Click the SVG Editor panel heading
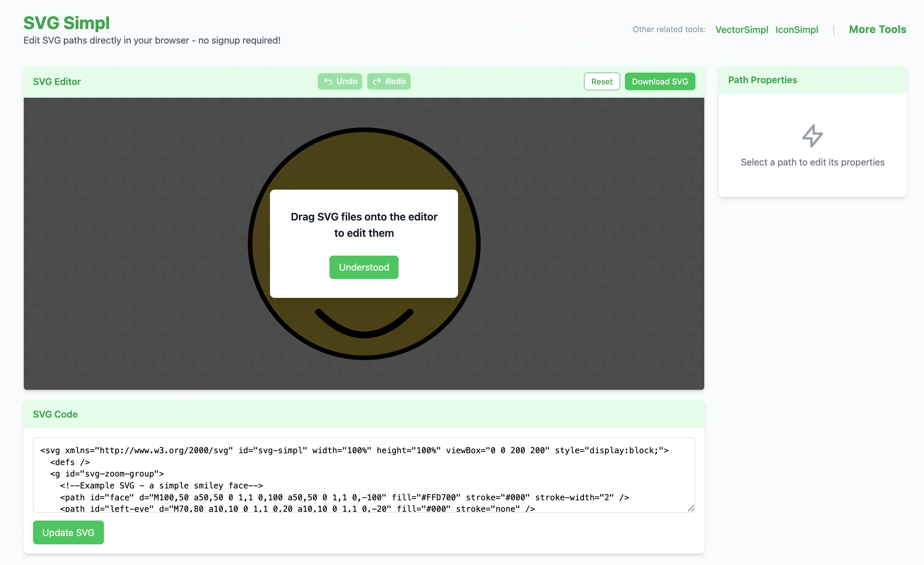 pos(57,82)
